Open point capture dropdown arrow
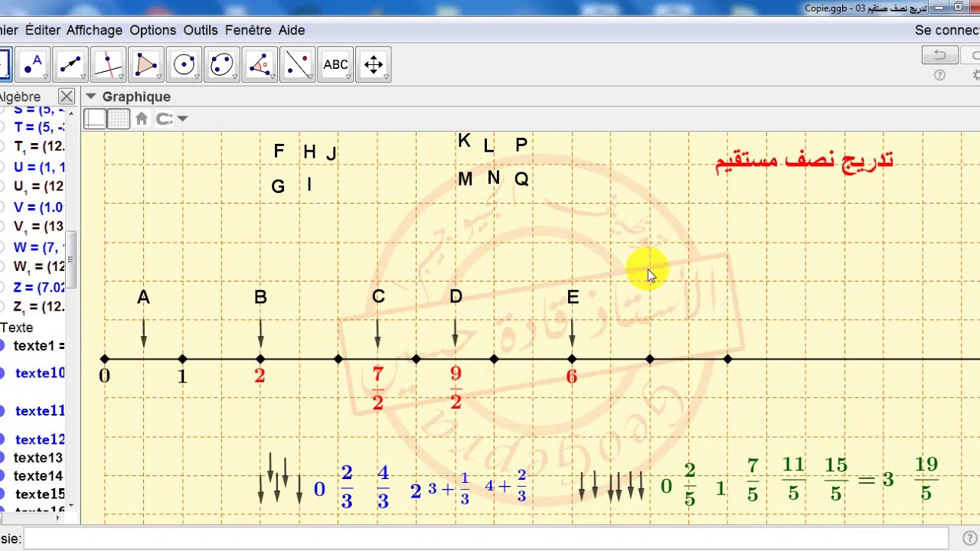 tap(182, 119)
